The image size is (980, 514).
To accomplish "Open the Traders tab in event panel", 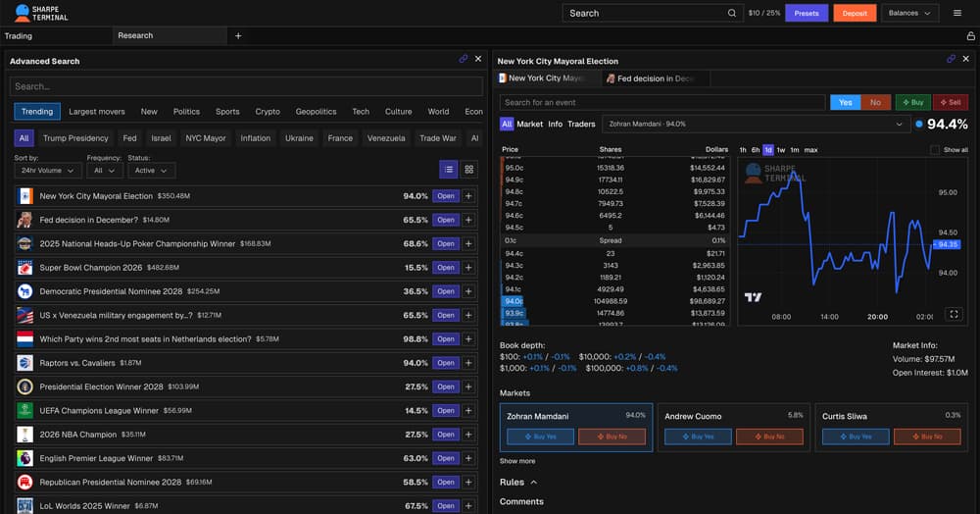I will click(581, 125).
